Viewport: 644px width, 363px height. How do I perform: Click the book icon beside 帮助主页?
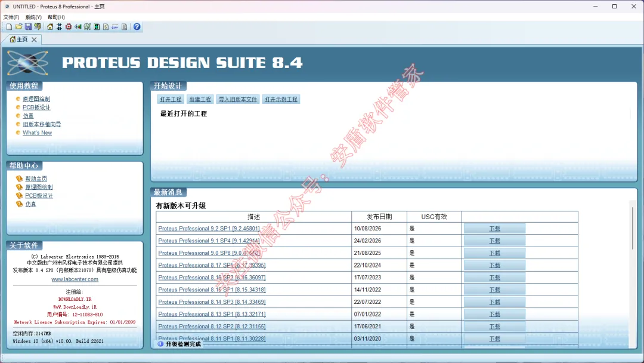(19, 179)
